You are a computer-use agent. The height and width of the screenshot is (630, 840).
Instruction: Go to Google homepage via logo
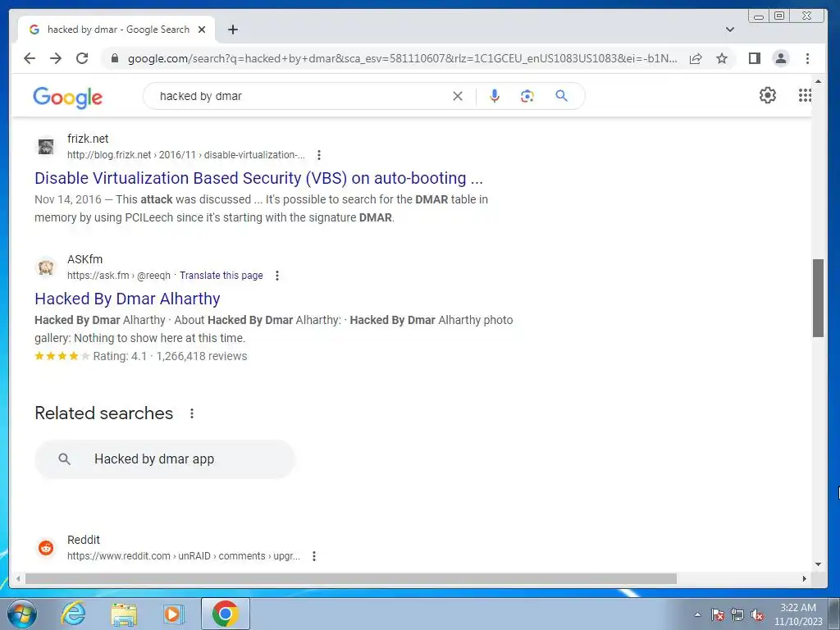click(x=67, y=98)
